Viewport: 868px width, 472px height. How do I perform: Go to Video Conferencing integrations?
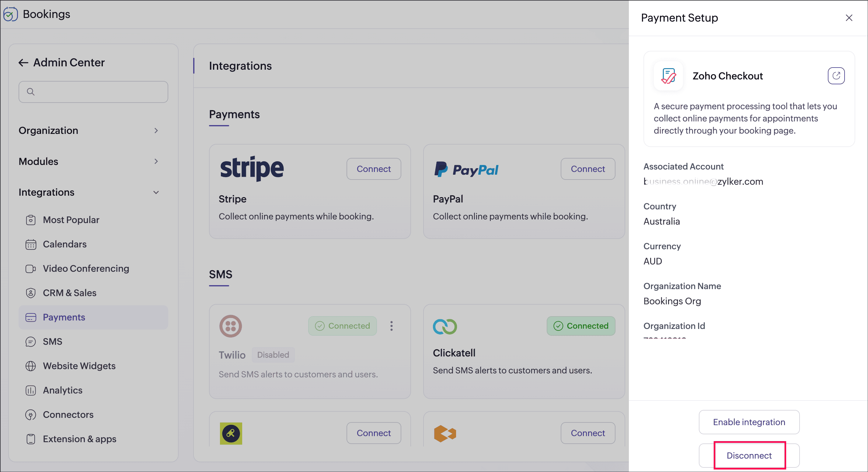(x=85, y=268)
